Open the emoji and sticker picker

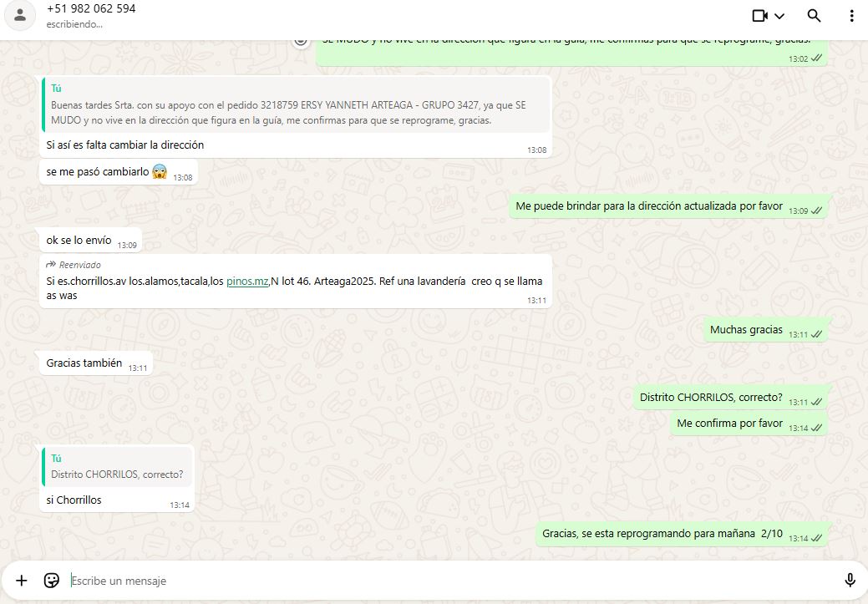click(52, 580)
